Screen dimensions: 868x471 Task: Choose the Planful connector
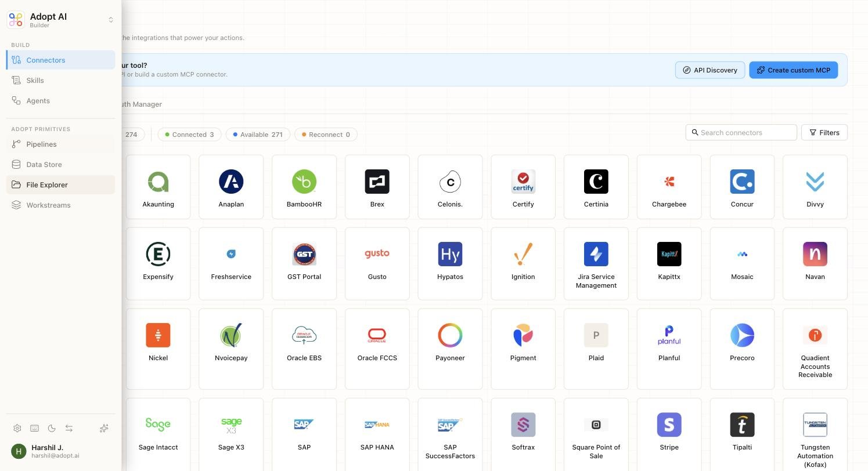pyautogui.click(x=669, y=349)
